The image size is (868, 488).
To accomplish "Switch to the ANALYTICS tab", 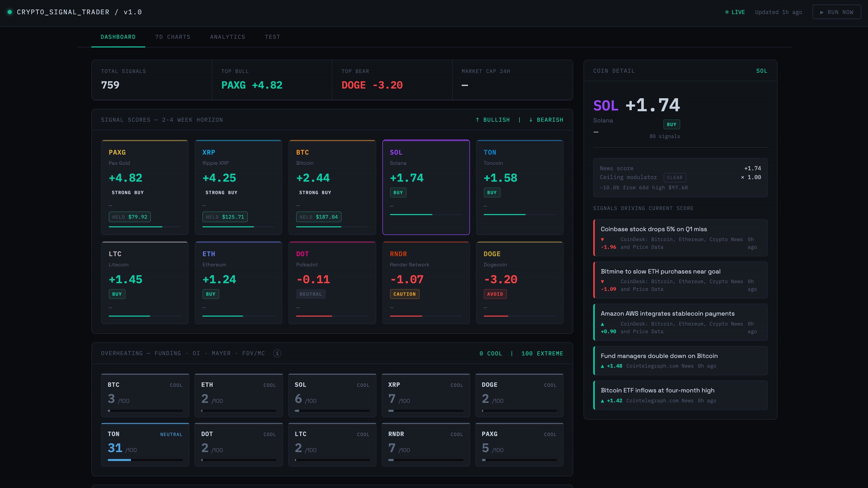I will pos(227,37).
